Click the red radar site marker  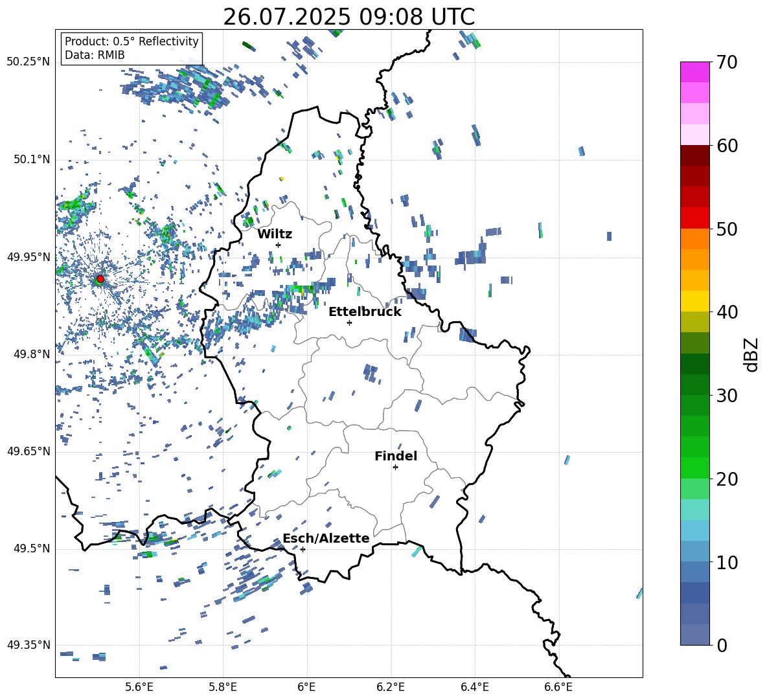click(100, 279)
